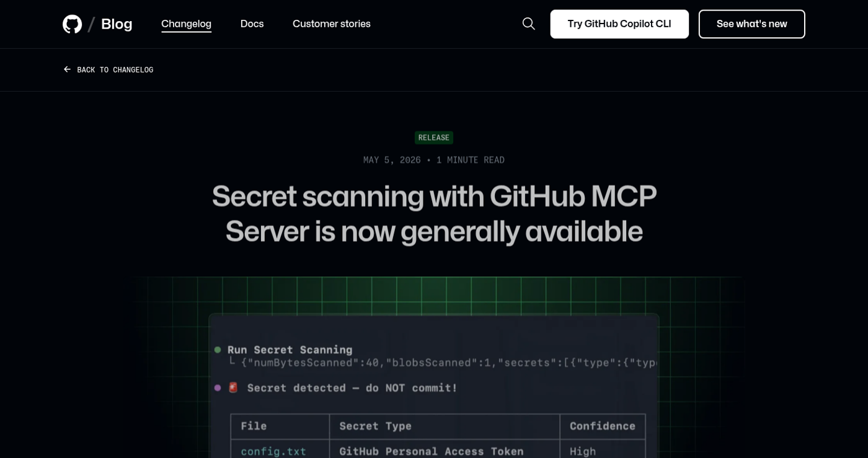Open Customer stories nav item
The image size is (868, 458).
coord(332,24)
